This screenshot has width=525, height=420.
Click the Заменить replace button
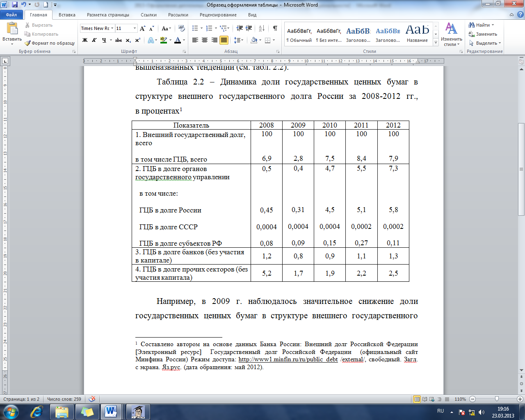[483, 34]
